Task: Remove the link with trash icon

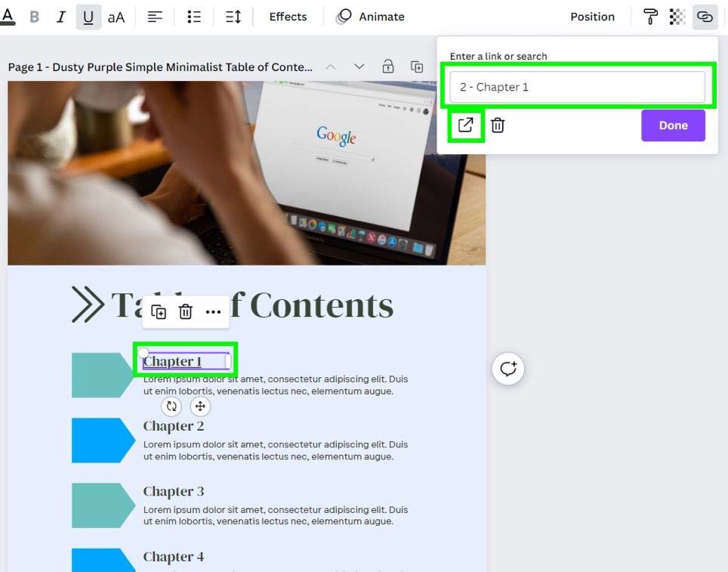Action: click(498, 125)
